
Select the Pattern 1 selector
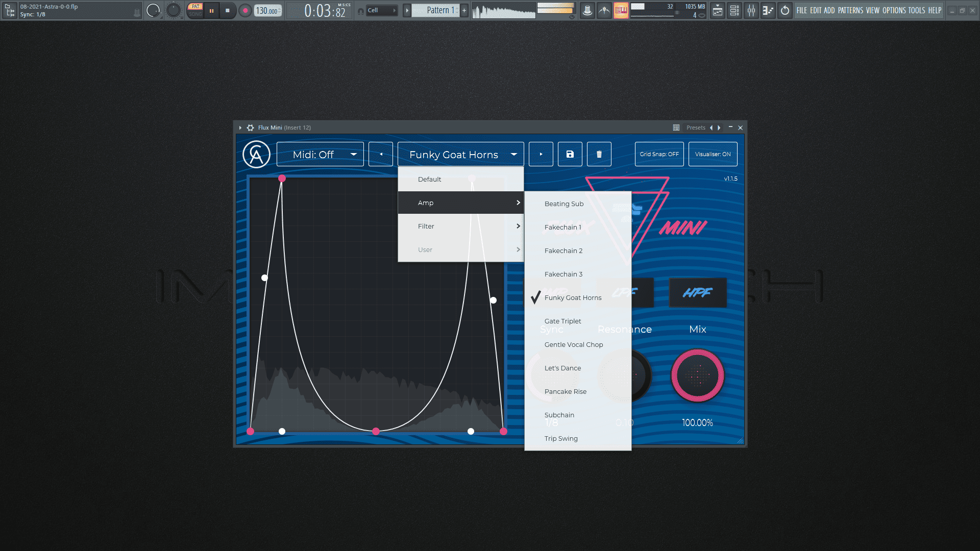click(x=435, y=10)
